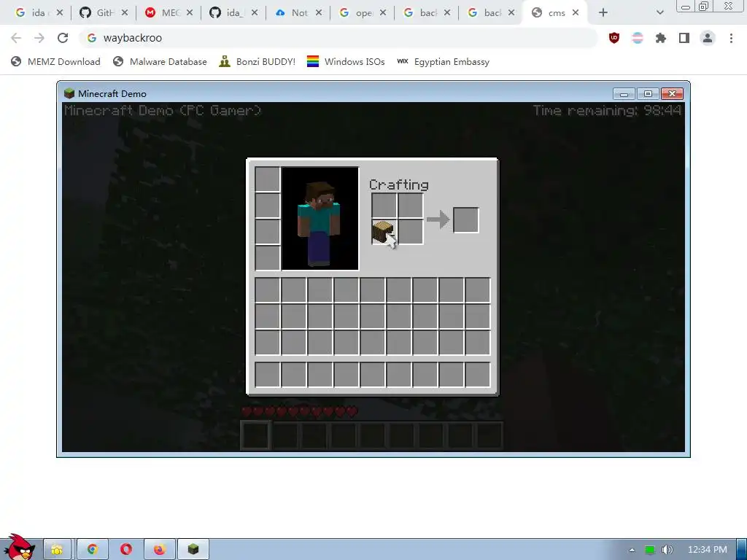The image size is (747, 560).
Task: Expand the tab search dropdown arrow
Action: (659, 13)
